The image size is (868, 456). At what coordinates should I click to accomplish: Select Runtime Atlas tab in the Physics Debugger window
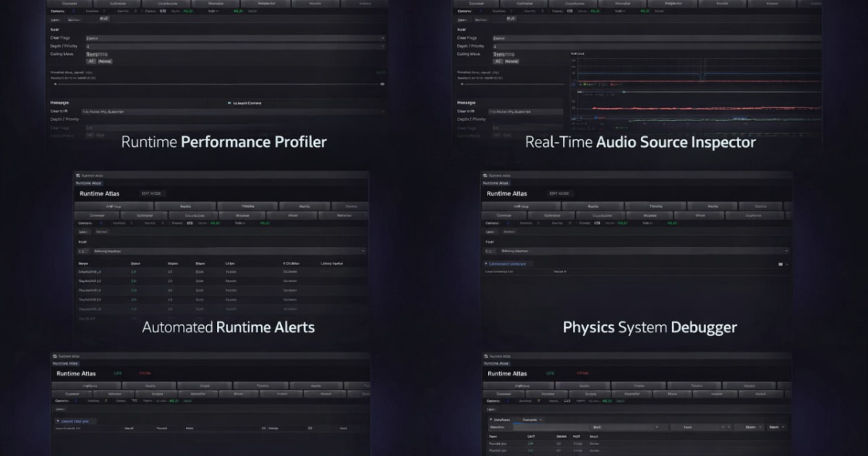(496, 183)
